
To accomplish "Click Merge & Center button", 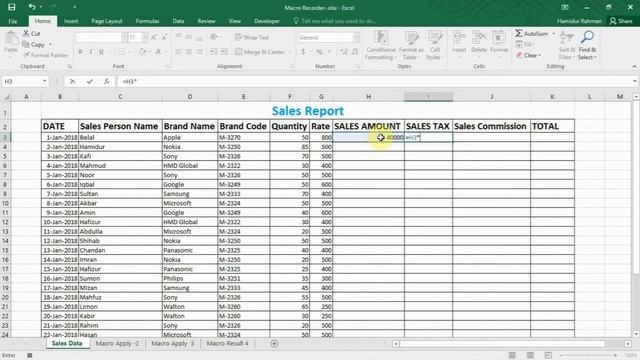I will click(x=260, y=52).
